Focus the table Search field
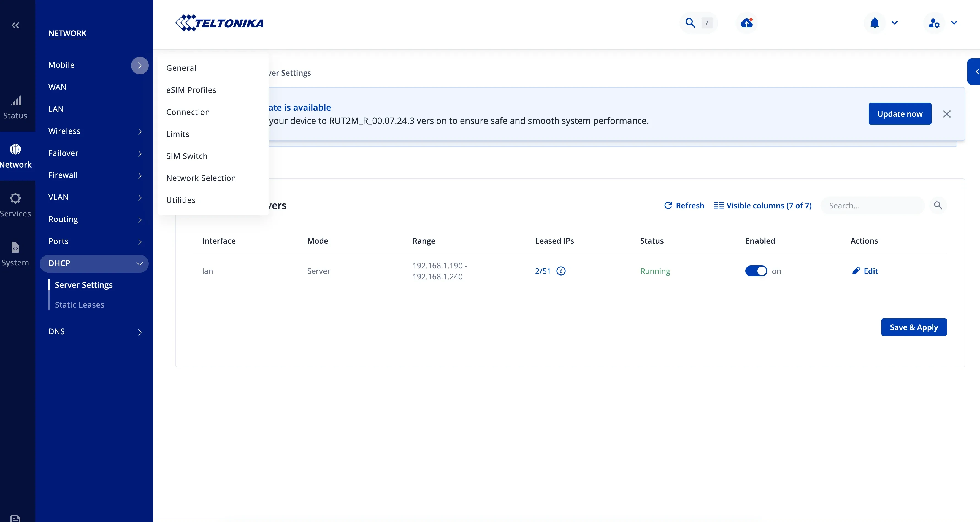This screenshot has width=980, height=522. pyautogui.click(x=872, y=206)
